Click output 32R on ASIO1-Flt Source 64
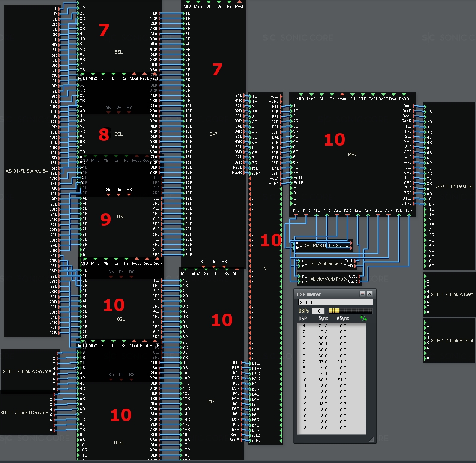Screen dimensions: 476x463 (59, 332)
